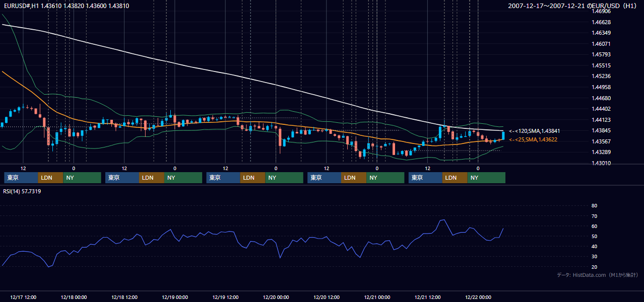The image size is (644, 302).
Task: Click the RSI axis level 50
Action: (x=594, y=236)
